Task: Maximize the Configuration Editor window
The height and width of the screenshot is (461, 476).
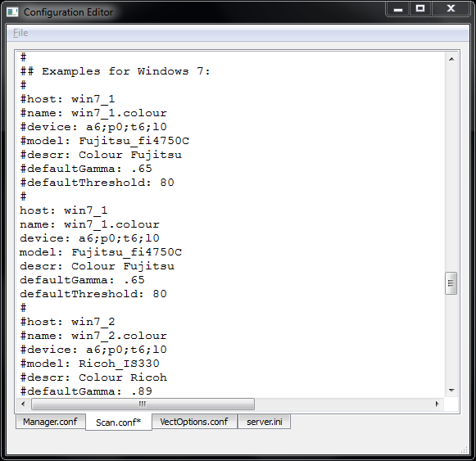Action: point(420,8)
